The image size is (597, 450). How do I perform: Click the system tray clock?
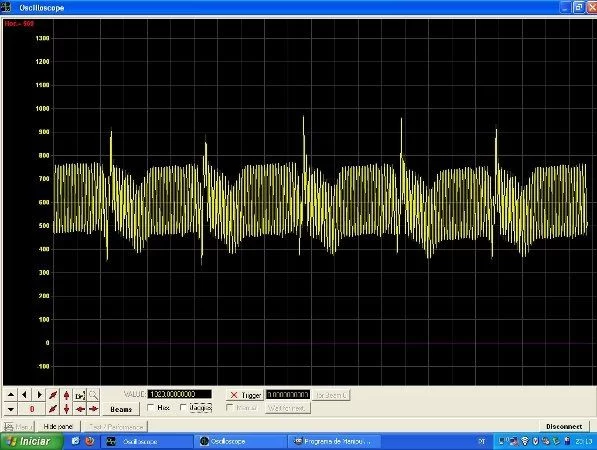pyautogui.click(x=583, y=442)
